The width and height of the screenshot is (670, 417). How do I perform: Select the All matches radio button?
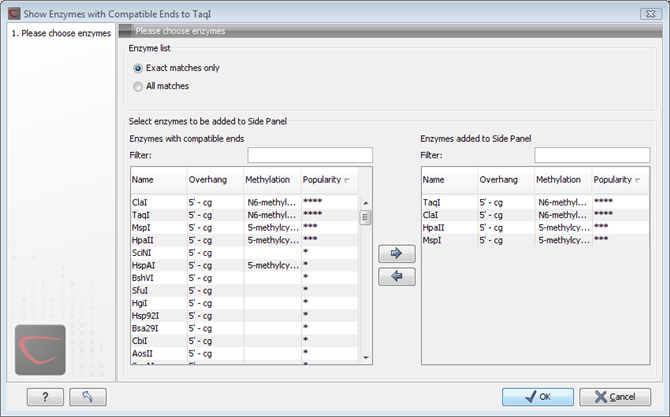click(138, 86)
